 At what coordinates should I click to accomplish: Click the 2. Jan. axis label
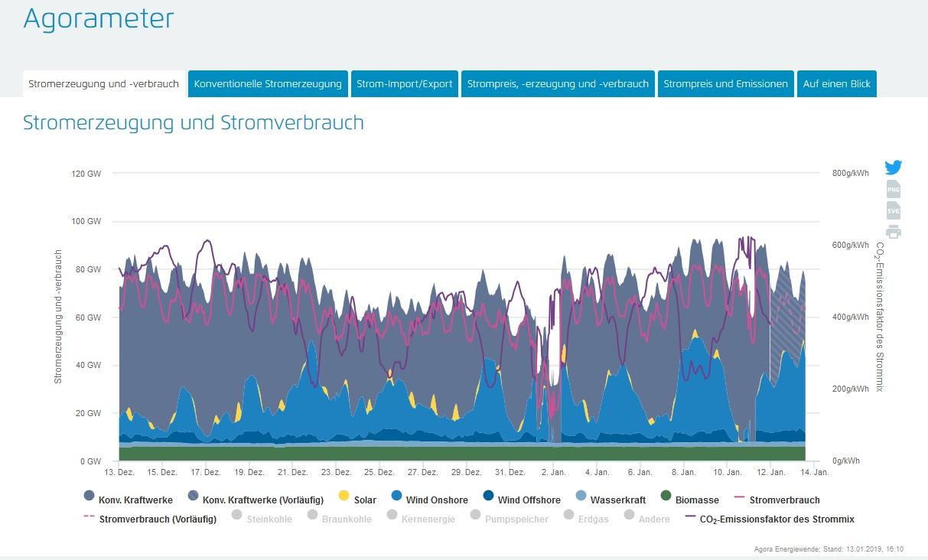555,472
